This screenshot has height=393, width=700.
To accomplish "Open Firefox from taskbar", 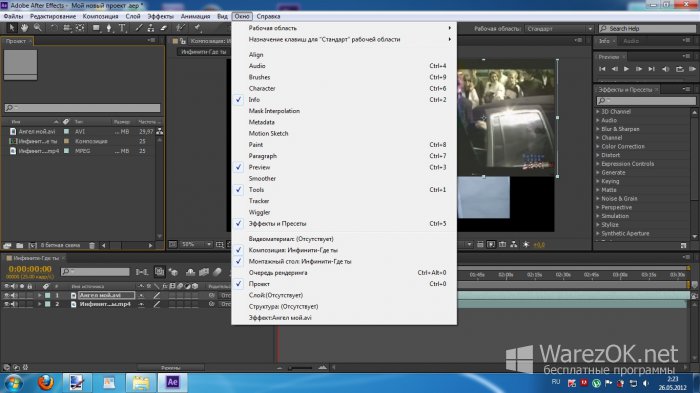I will pyautogui.click(x=45, y=383).
